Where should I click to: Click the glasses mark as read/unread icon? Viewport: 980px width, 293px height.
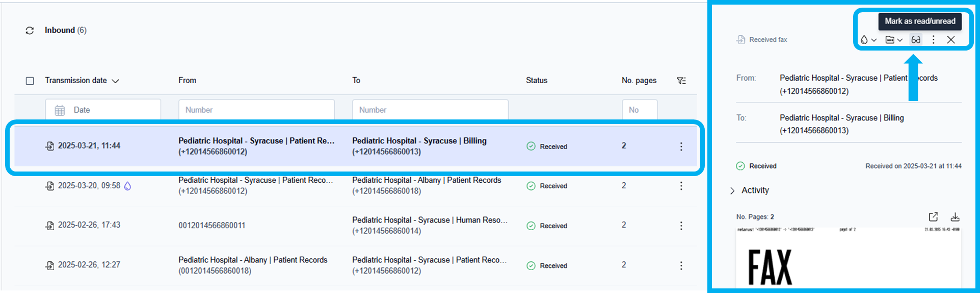916,40
